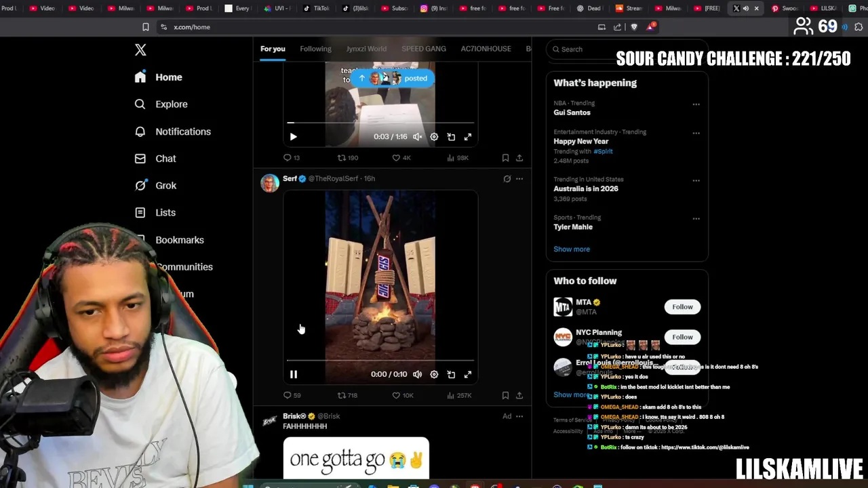Mute the upper video with the speaker icon
This screenshot has width=868, height=488.
418,137
